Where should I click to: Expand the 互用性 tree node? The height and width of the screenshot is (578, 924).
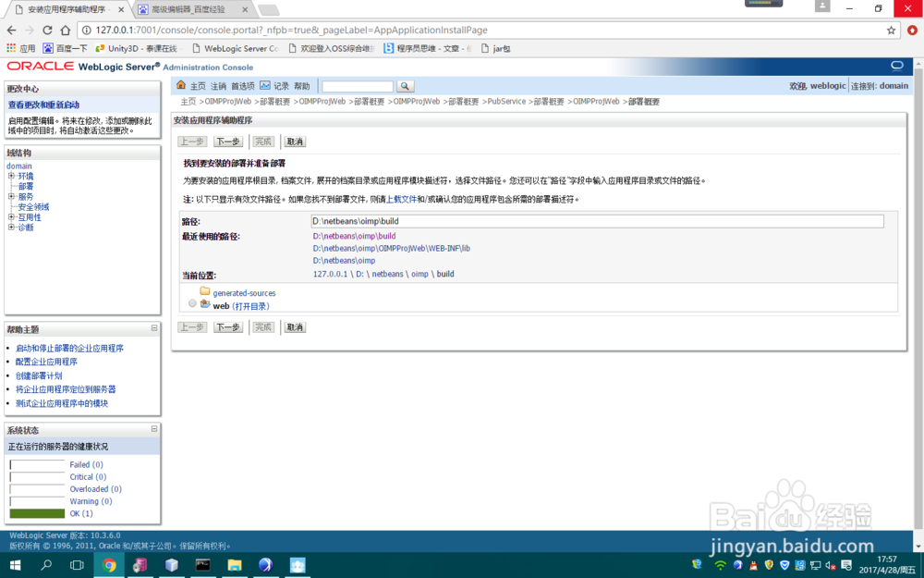click(10, 217)
